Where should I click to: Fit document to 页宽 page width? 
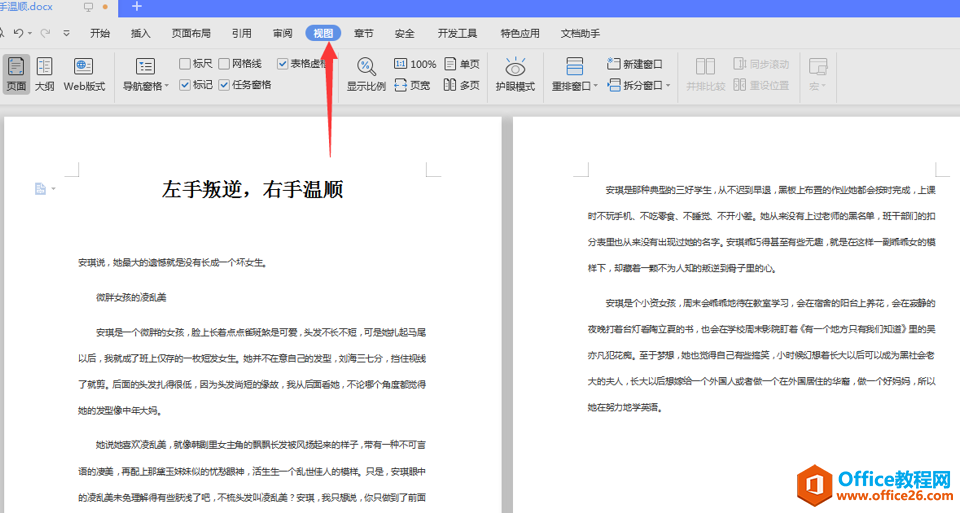pos(413,85)
